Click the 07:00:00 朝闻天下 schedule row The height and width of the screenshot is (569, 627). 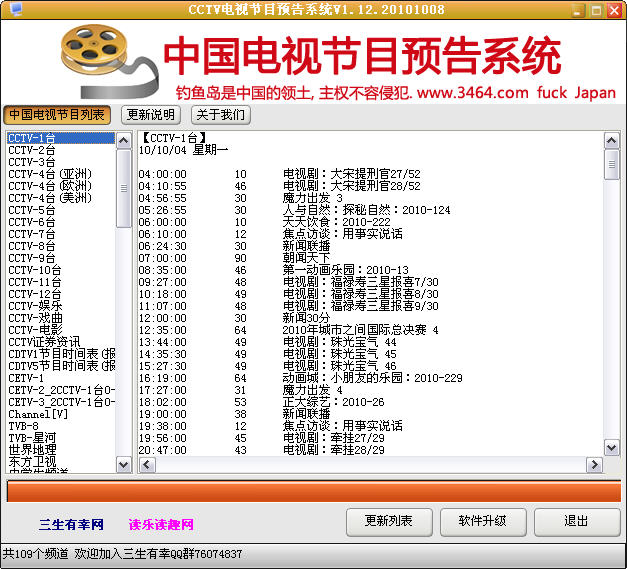coord(234,258)
